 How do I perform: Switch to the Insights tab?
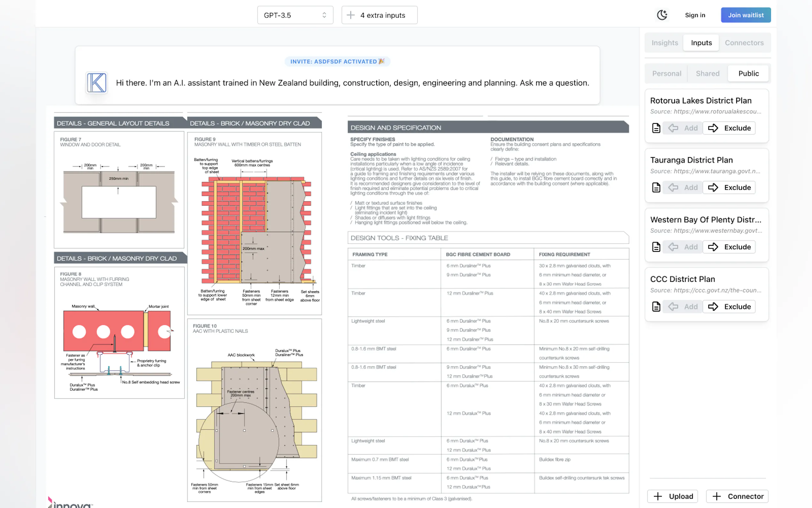[665, 43]
